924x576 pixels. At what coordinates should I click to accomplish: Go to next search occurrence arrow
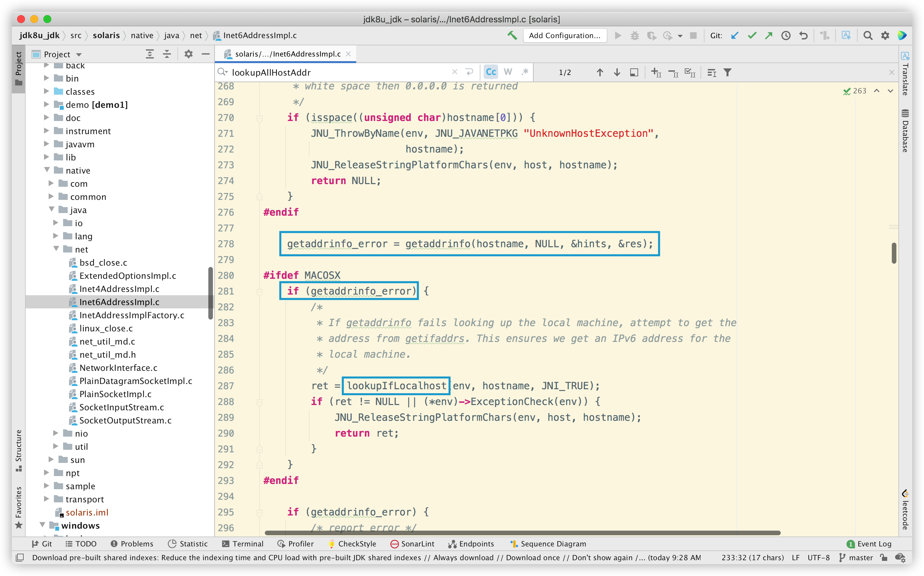point(617,72)
